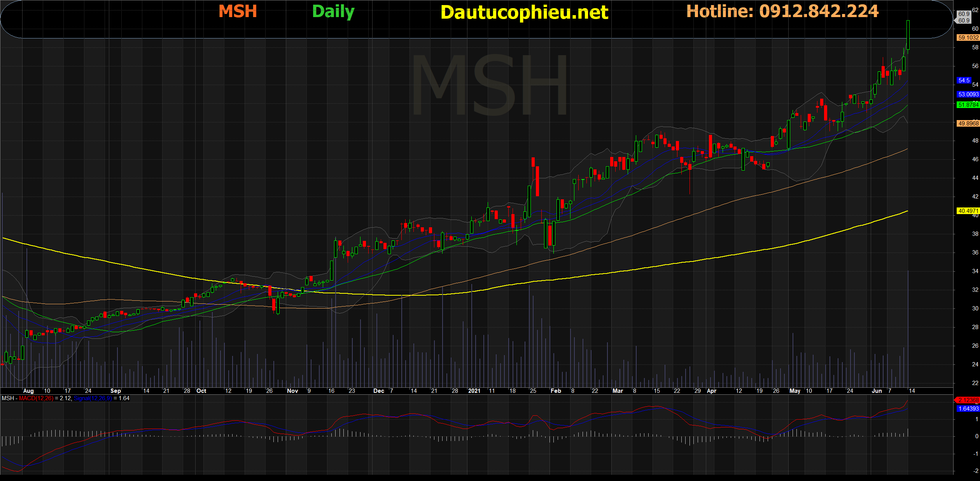Click the large MSH watermark in chart
Screen dimensions: 980x481
tap(490, 85)
